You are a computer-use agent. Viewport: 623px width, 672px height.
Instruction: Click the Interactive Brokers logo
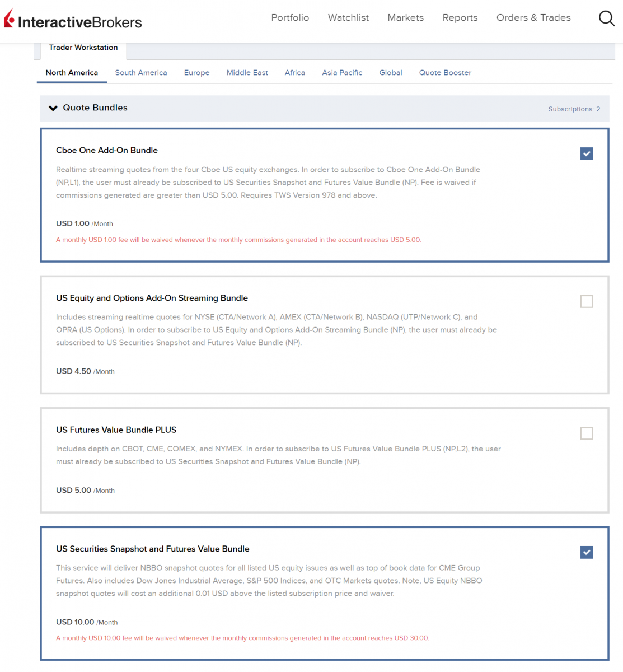(x=73, y=20)
